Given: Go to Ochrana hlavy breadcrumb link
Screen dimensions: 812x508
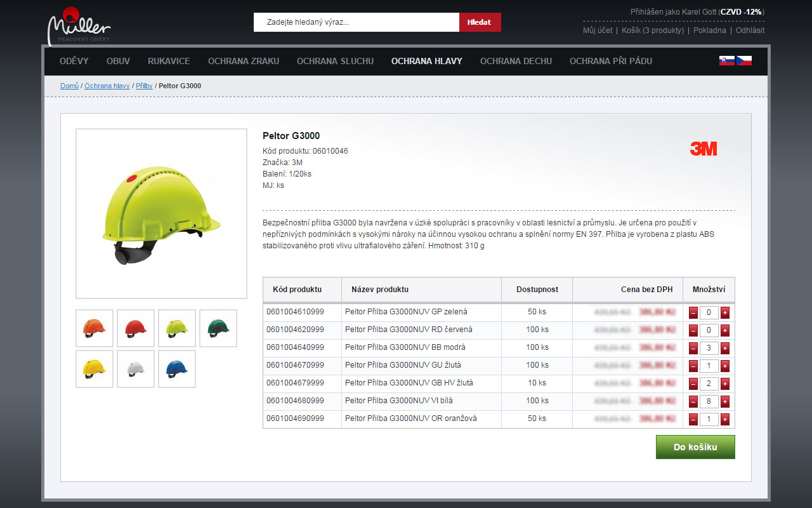Looking at the screenshot, I should point(107,86).
